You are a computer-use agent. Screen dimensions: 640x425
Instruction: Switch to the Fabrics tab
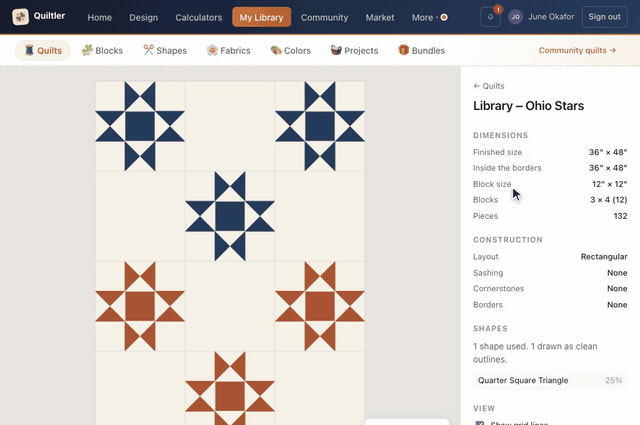[229, 50]
